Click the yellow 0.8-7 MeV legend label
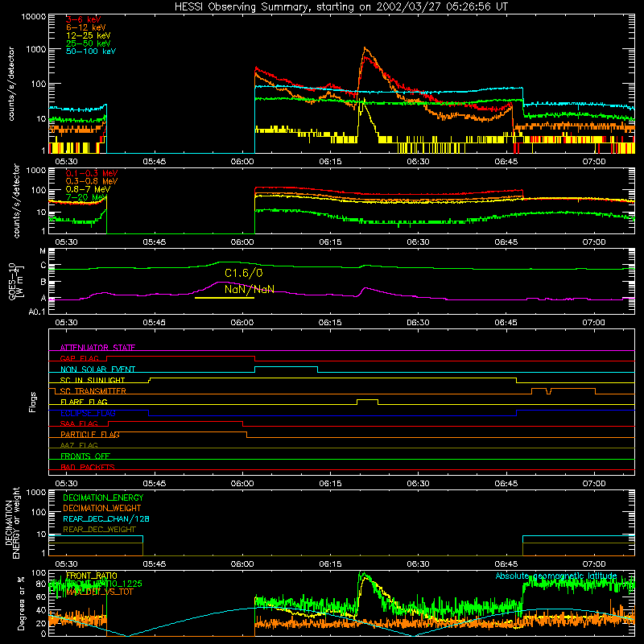Image resolution: width=644 pixels, height=644 pixels. pyautogui.click(x=89, y=189)
